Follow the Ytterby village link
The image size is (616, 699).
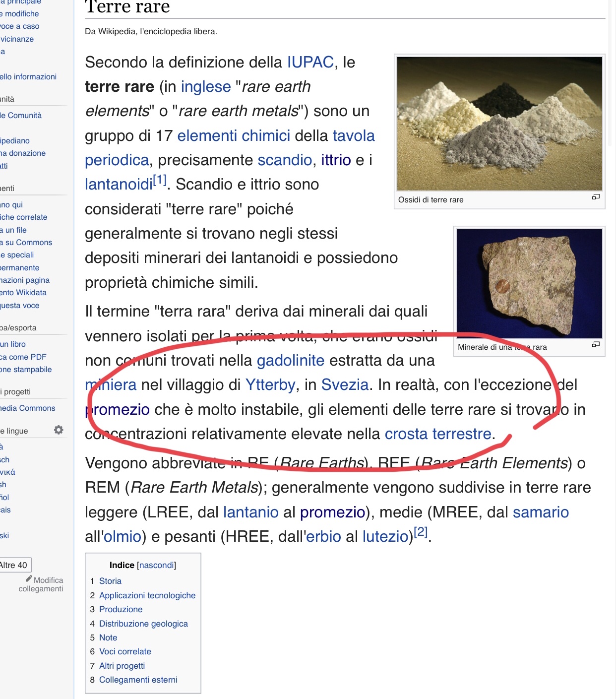[x=270, y=385]
